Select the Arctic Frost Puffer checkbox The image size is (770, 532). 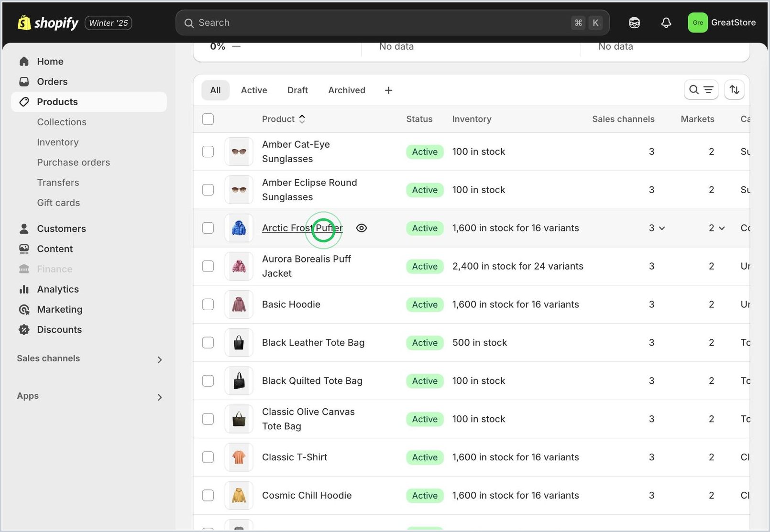[208, 228]
